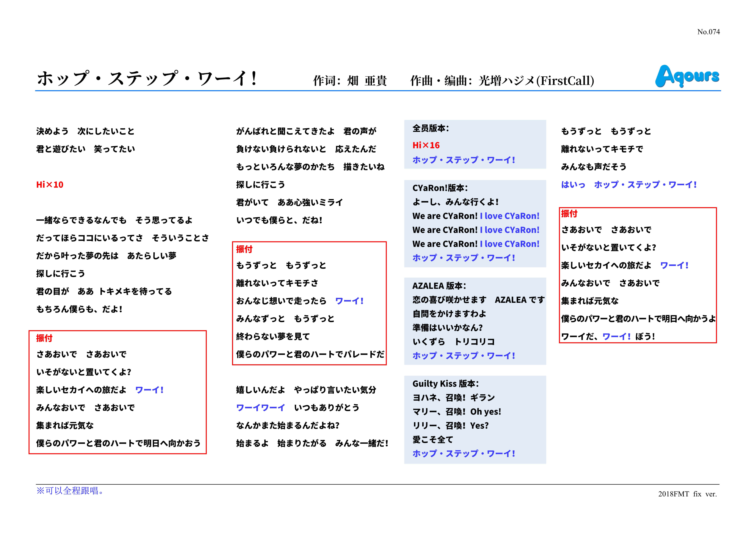The image size is (756, 535).
Task: Click the lyric line 決めよう 次にしたいこと
Action: tap(85, 131)
